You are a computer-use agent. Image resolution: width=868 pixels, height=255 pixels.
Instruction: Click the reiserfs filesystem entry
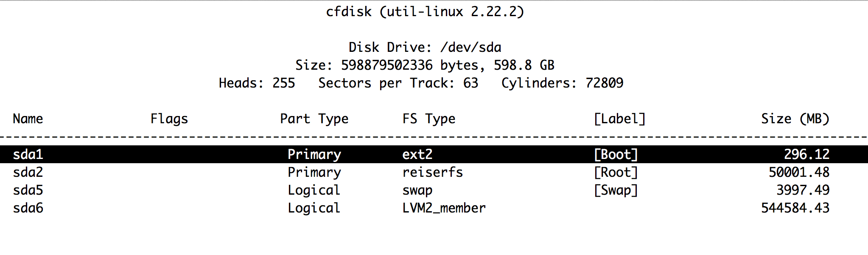pos(432,172)
